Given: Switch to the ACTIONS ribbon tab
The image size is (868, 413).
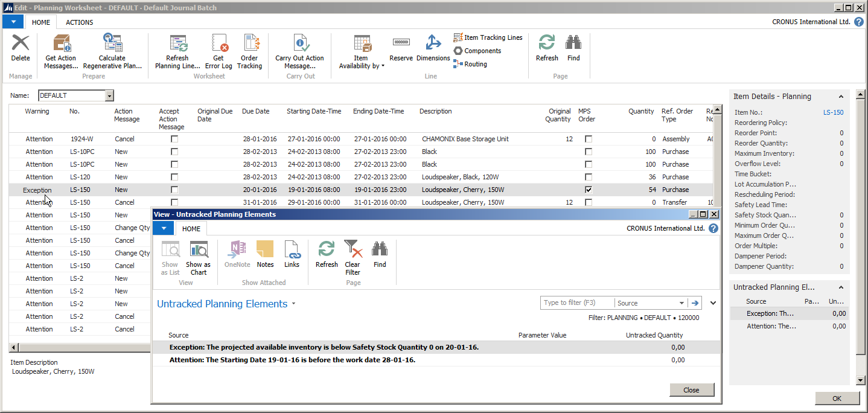Looking at the screenshot, I should point(79,22).
